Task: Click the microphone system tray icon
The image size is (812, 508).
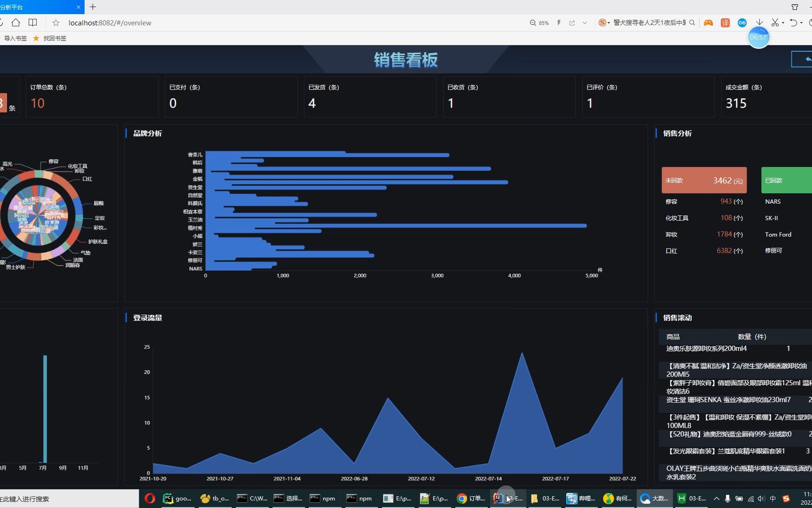Action: click(727, 499)
